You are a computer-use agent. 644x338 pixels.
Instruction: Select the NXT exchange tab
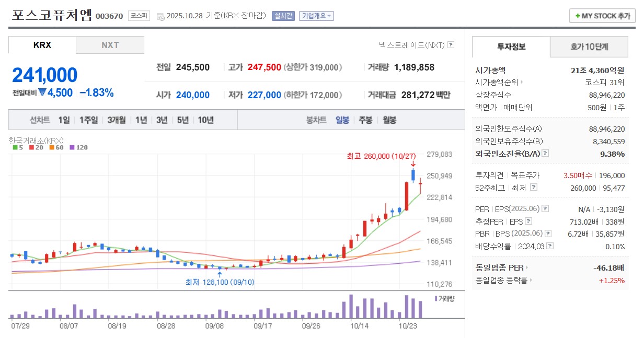(x=110, y=45)
